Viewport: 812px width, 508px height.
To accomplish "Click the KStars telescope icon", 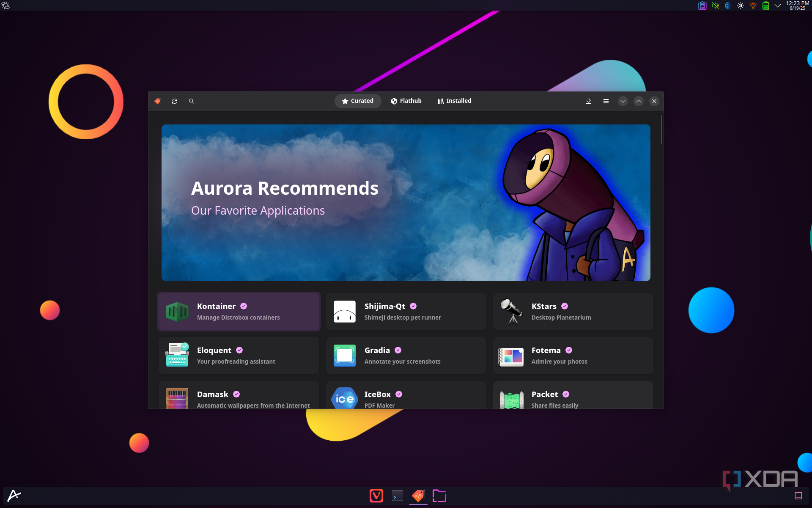I will click(x=512, y=312).
